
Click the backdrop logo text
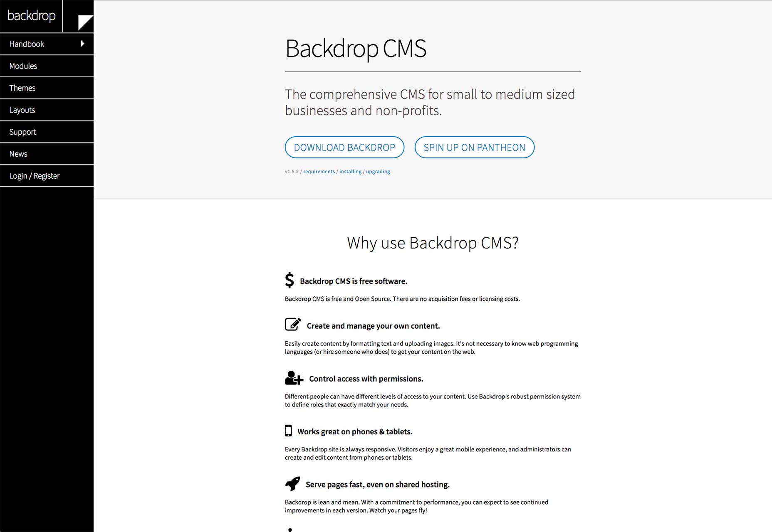pyautogui.click(x=32, y=16)
